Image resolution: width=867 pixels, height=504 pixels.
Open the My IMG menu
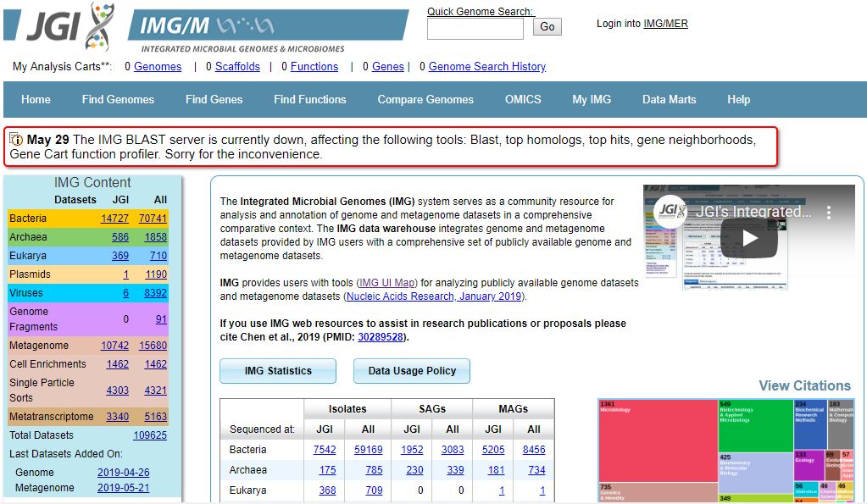pyautogui.click(x=592, y=99)
